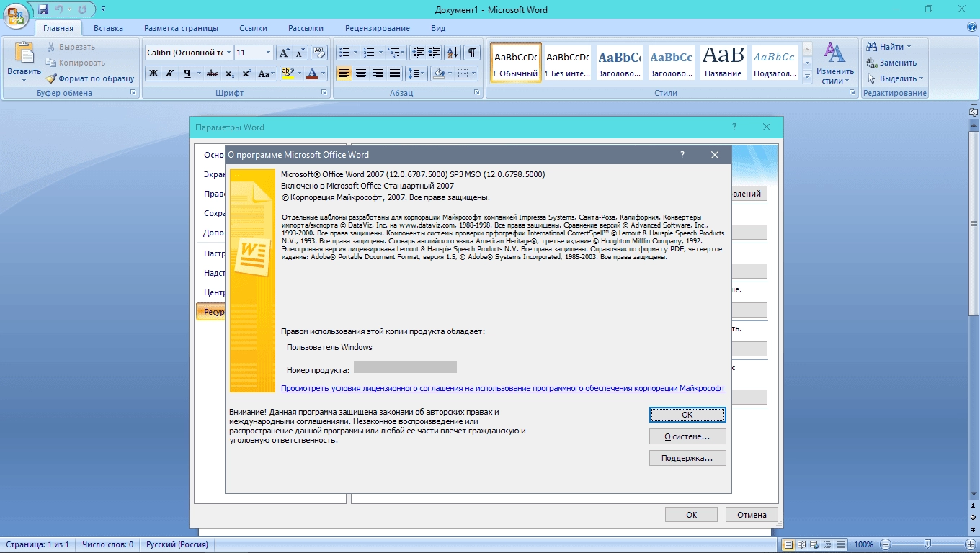This screenshot has height=553, width=980.
Task: Click the text highlight color button
Action: tap(288, 73)
